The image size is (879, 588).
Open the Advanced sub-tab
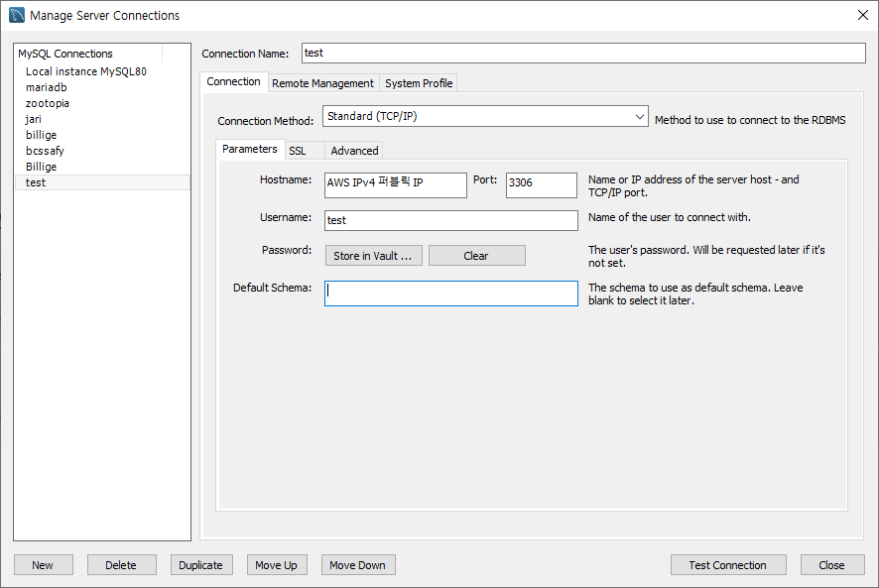click(x=354, y=151)
